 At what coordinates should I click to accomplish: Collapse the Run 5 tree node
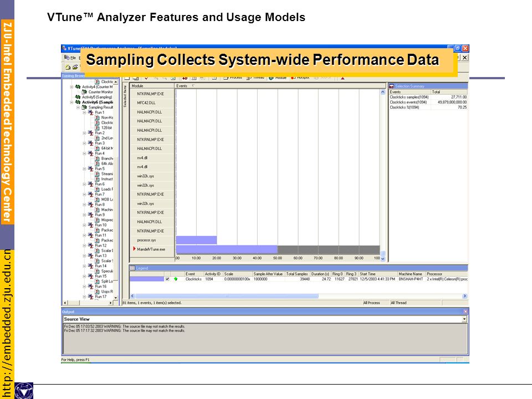[84, 168]
